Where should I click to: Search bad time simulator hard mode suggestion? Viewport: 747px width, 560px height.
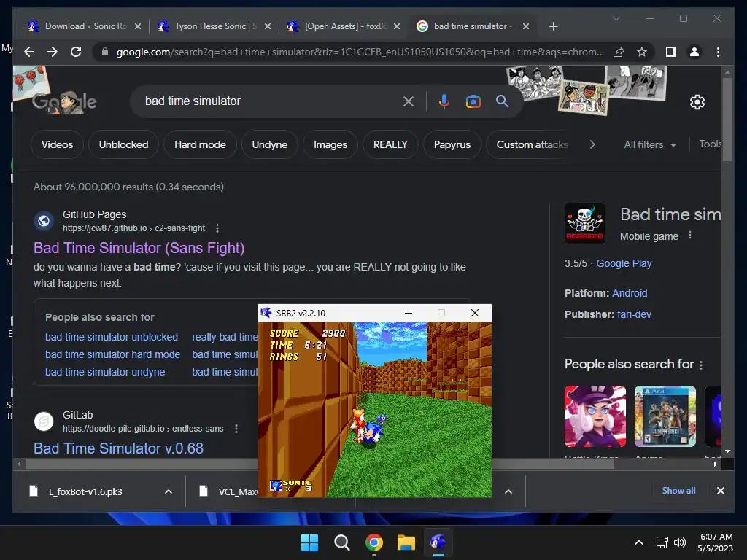pyautogui.click(x=112, y=354)
